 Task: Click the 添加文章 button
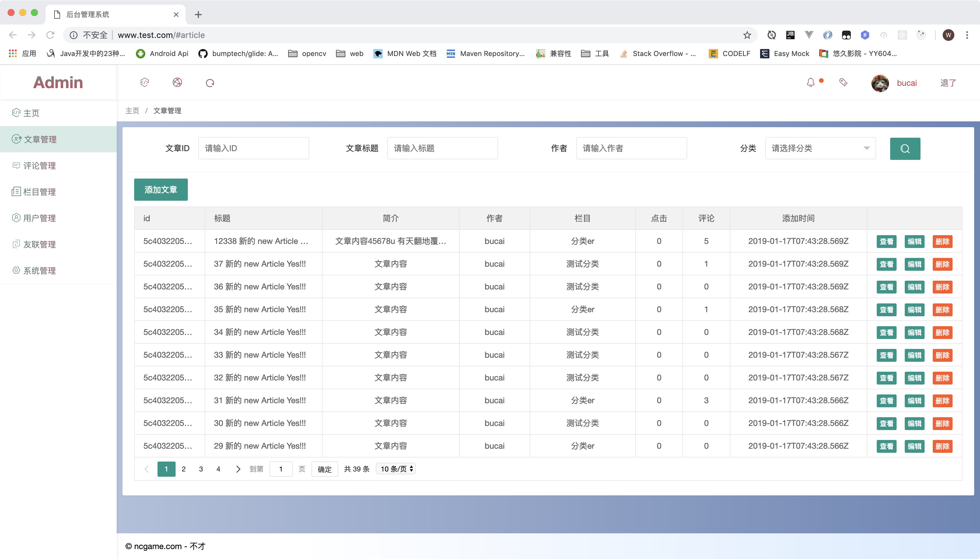[x=161, y=190]
